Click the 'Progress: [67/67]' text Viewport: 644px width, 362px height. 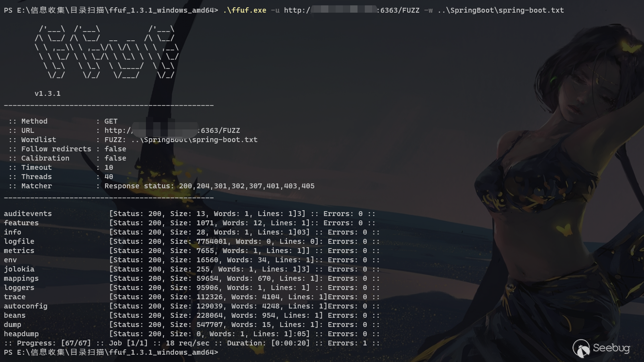pos(54,343)
